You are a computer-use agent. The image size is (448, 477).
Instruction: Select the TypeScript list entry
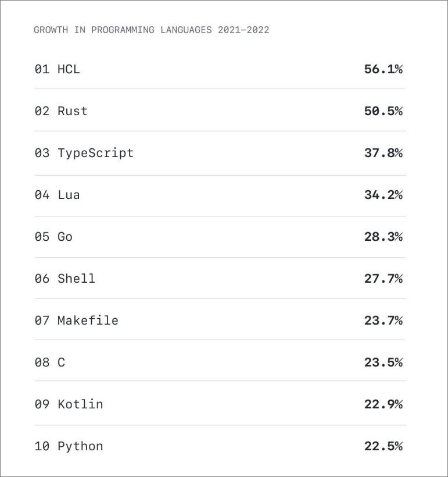coord(95,153)
